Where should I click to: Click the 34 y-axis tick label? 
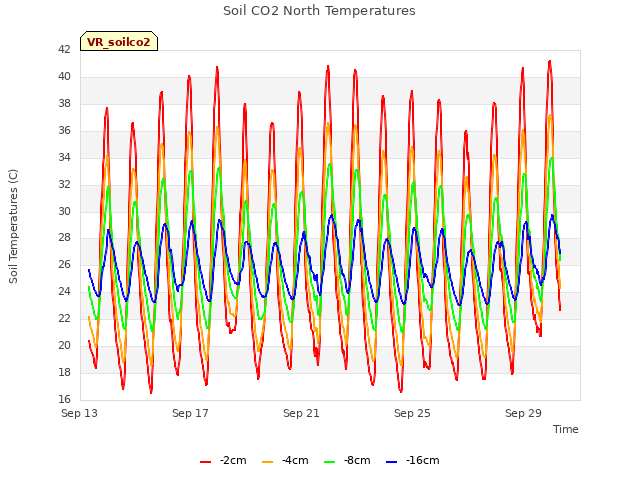click(x=64, y=157)
